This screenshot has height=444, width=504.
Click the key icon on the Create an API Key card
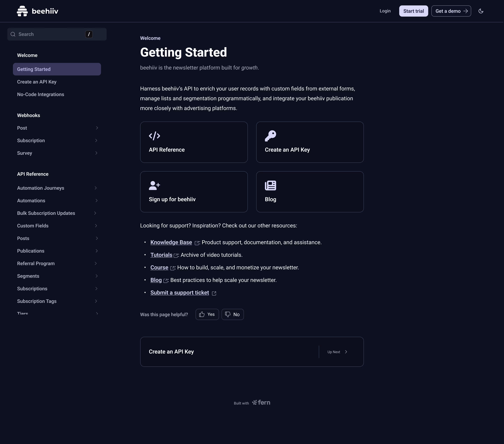270,136
